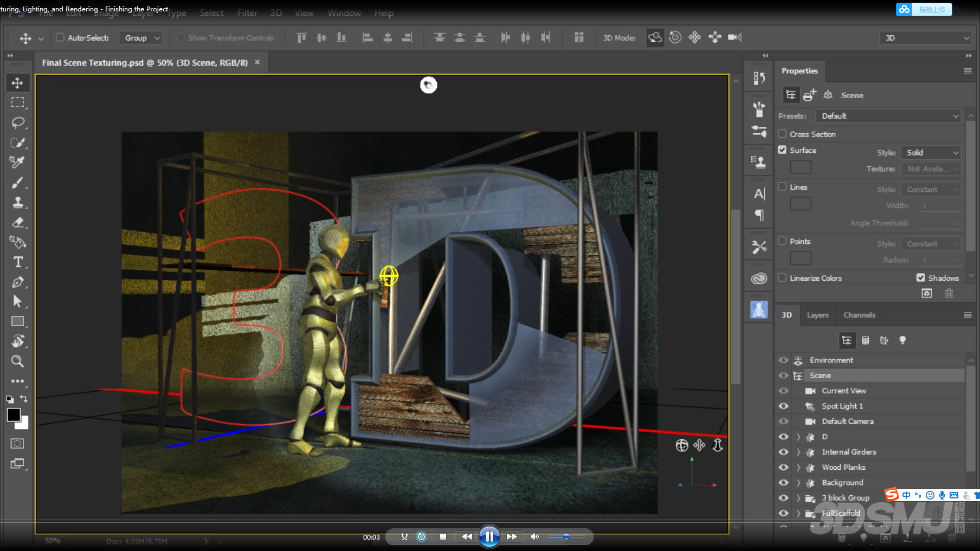Rewind the video

tap(467, 537)
